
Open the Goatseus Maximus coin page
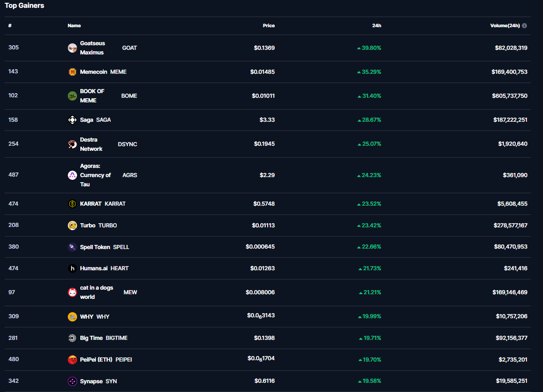pyautogui.click(x=92, y=48)
